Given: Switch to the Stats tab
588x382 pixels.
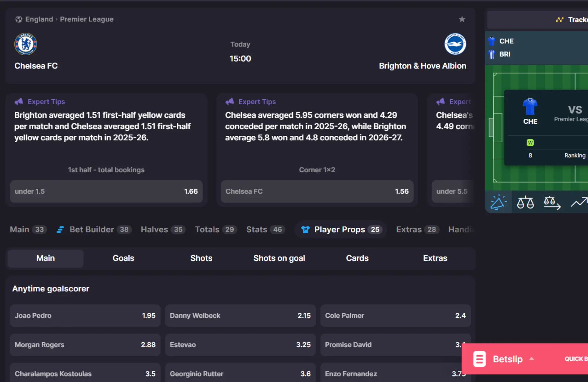Looking at the screenshot, I should [x=265, y=229].
